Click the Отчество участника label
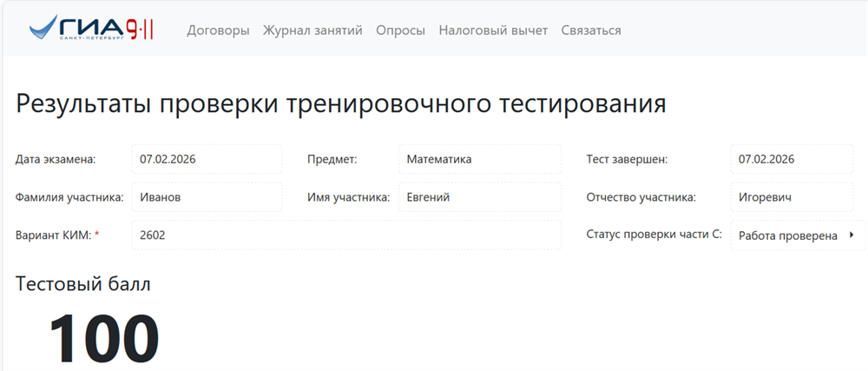This screenshot has height=371, width=868. point(641,197)
